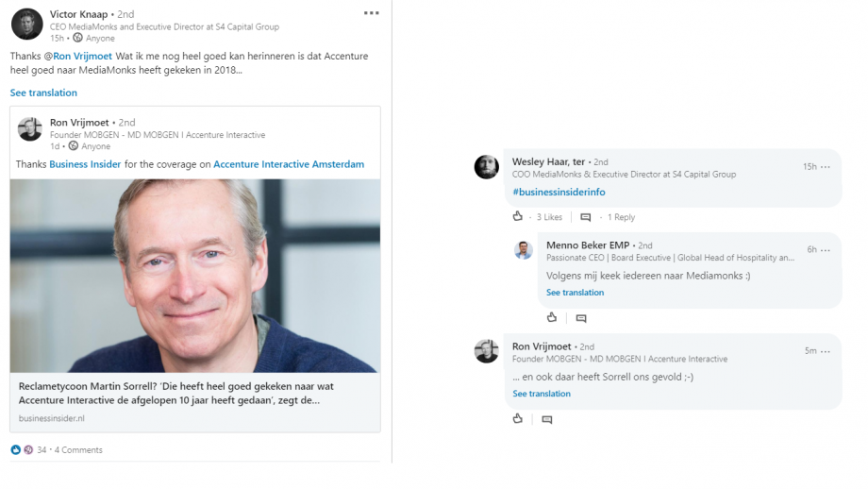Like Wesley Haar's comment

(518, 216)
